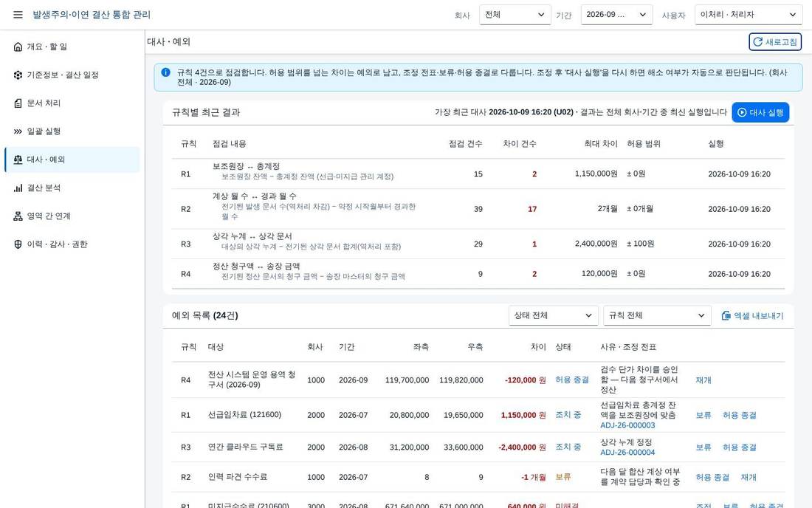Click 허용 종결 status of 전산 시스템 운영 용역 row

click(571, 380)
